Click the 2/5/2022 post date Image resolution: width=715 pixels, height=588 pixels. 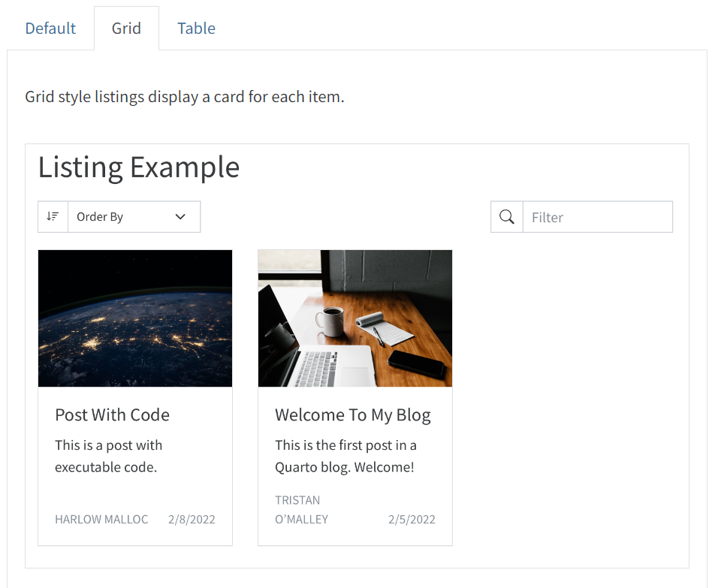[x=412, y=520]
